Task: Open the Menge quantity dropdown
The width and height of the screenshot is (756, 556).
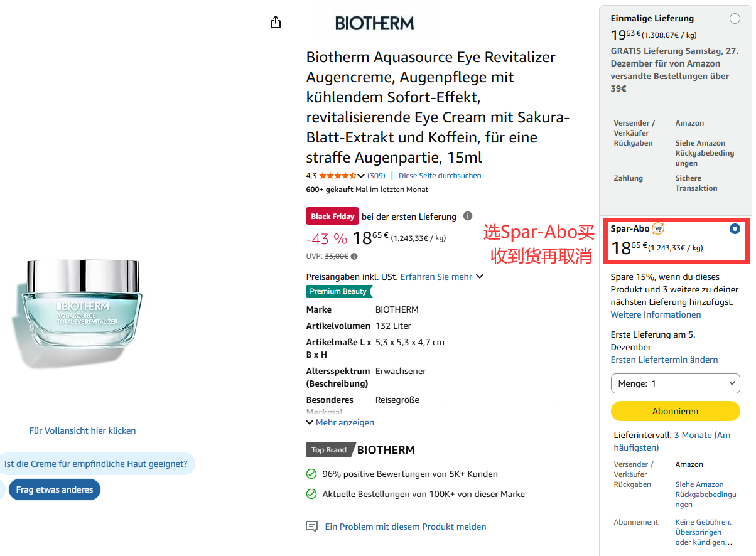Action: (x=675, y=383)
